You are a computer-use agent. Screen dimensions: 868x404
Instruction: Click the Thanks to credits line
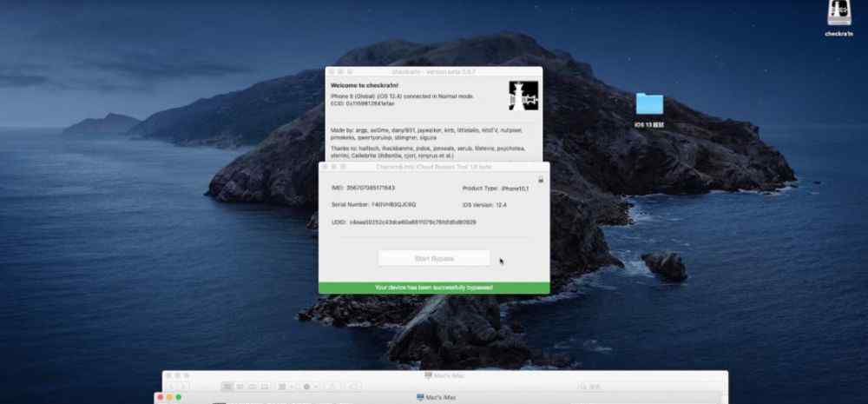427,152
